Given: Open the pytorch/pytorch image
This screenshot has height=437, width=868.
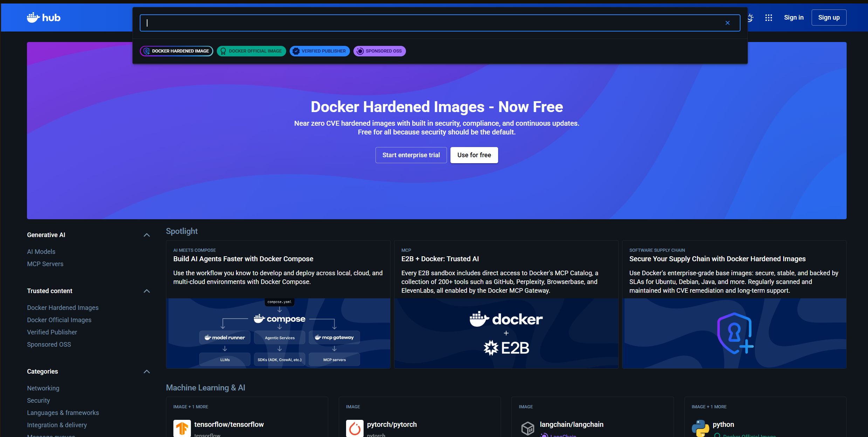Looking at the screenshot, I should pyautogui.click(x=392, y=424).
